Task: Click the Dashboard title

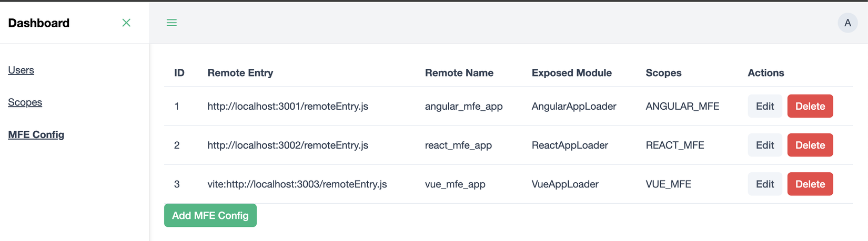Action: (x=39, y=23)
